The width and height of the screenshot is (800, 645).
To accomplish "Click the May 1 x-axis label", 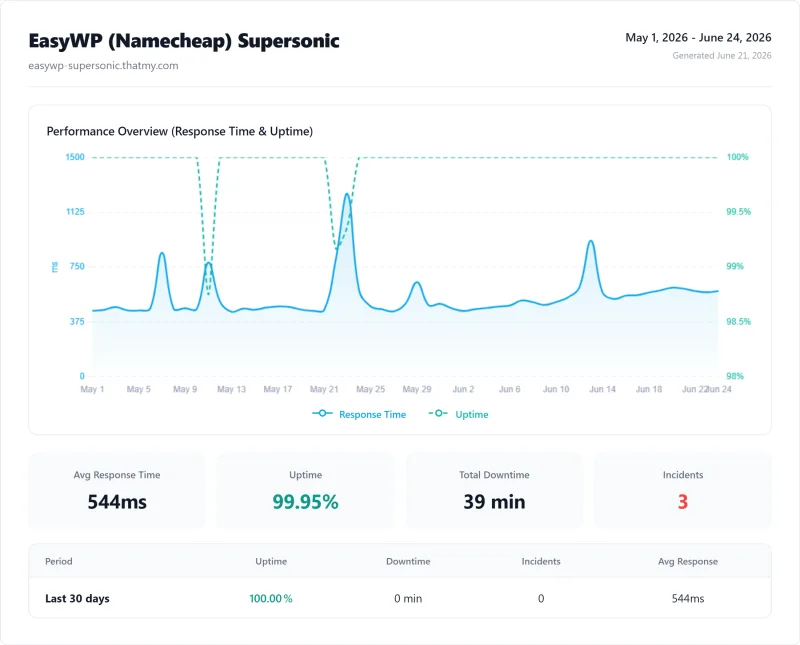I will [92, 389].
